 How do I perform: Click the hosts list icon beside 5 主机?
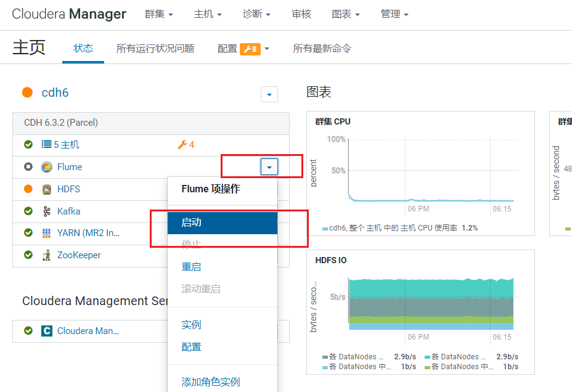click(x=46, y=144)
